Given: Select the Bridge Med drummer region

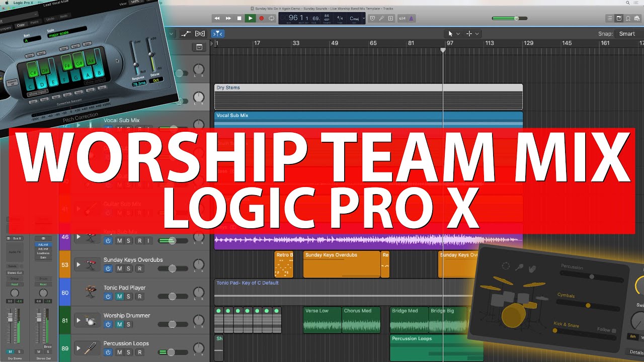Looking at the screenshot, I should click(409, 320).
